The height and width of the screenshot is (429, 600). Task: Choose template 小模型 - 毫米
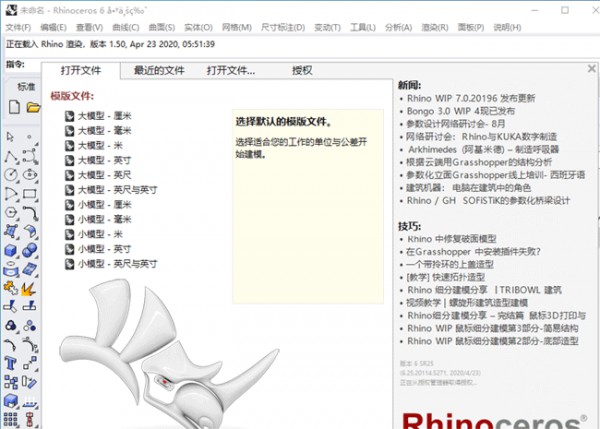pos(98,219)
